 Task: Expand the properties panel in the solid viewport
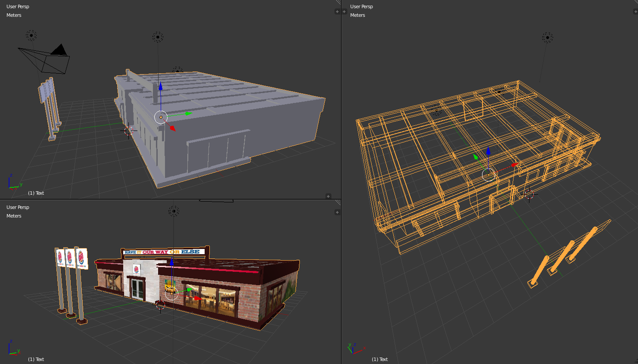tap(337, 12)
